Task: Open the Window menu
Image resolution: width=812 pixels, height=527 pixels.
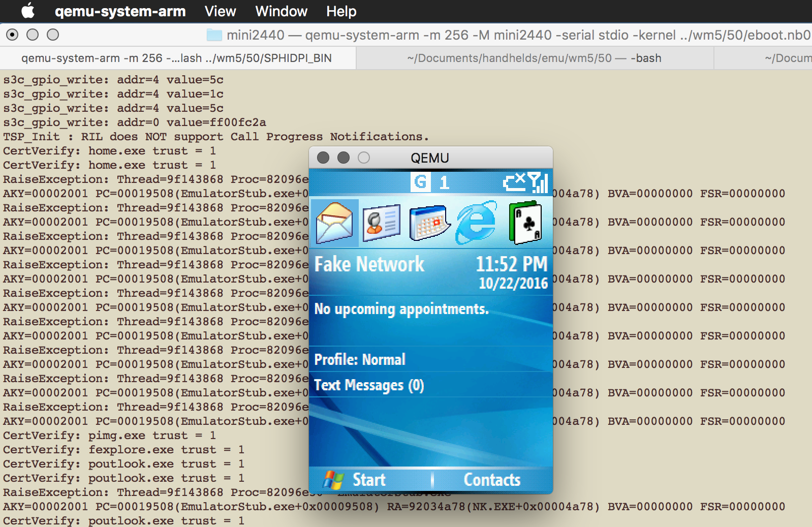Action: click(281, 11)
